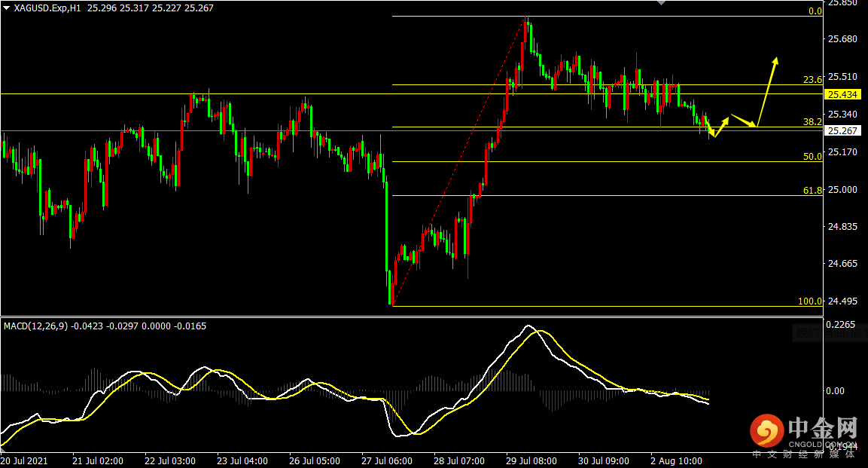Image resolution: width=868 pixels, height=468 pixels.
Task: Click the 23 Jul 04:00 time label
Action: [242, 460]
